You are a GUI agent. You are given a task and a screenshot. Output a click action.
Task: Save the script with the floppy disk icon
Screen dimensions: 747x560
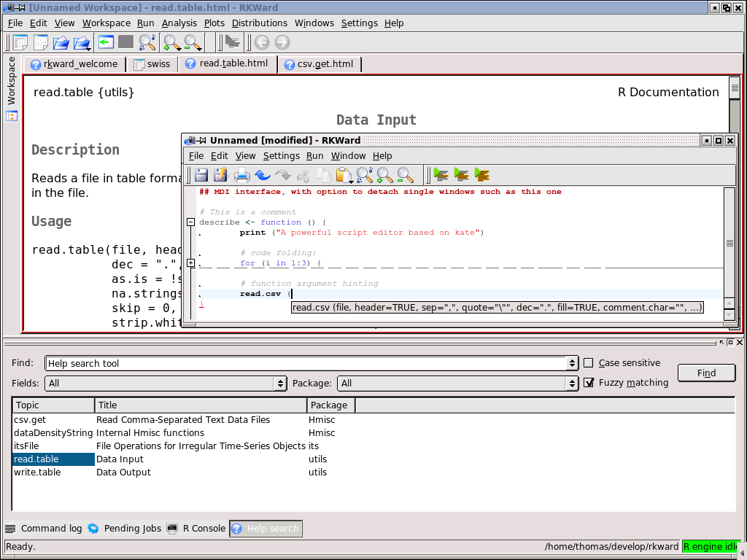click(x=201, y=175)
